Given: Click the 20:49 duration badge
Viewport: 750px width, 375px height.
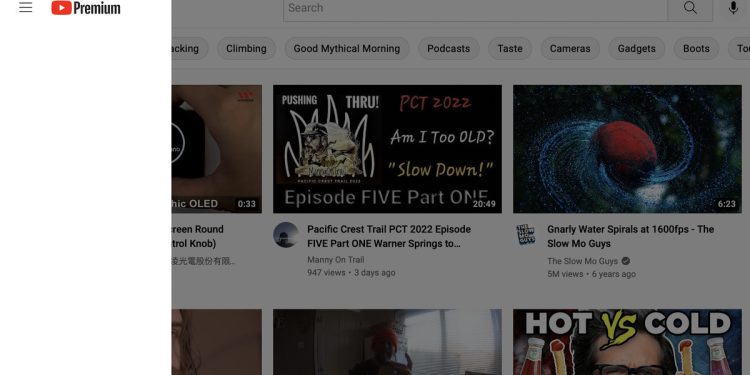Looking at the screenshot, I should [484, 204].
